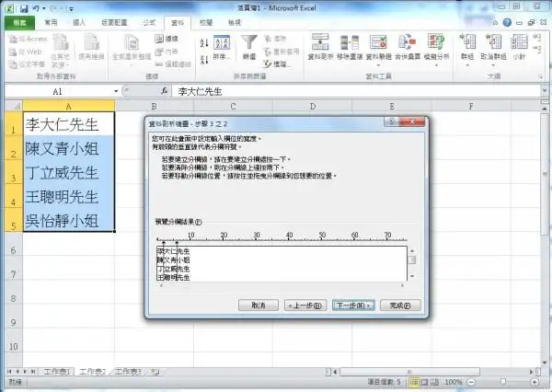Click the 從文字檔 (From Text) icon
The width and height of the screenshot is (552, 392).
[x=27, y=64]
